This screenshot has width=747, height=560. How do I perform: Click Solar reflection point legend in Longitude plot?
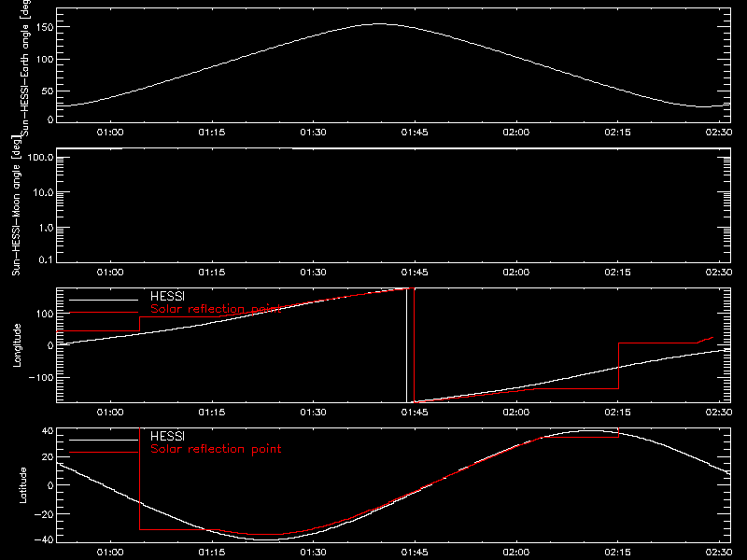tap(216, 309)
